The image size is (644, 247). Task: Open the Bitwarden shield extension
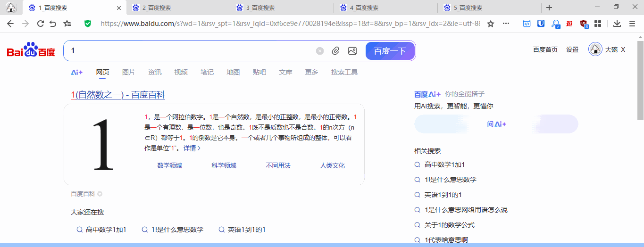pyautogui.click(x=542, y=24)
